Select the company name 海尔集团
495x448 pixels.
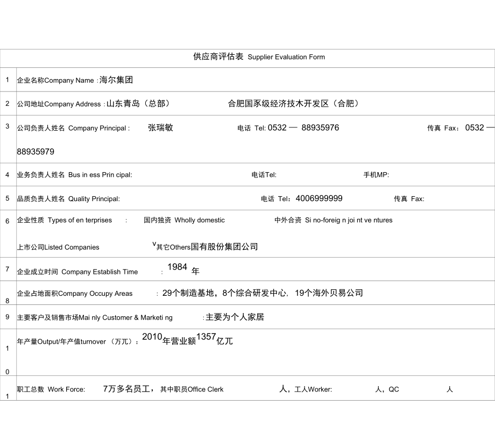click(x=116, y=80)
